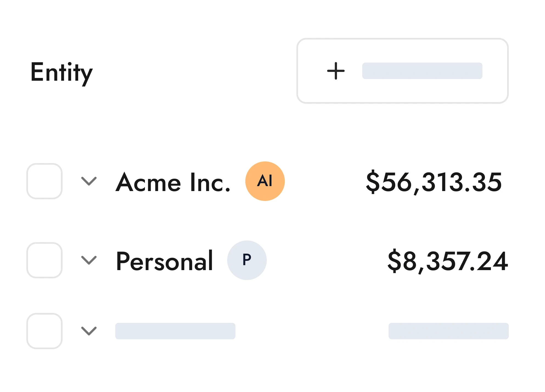Click the P circle next to Personal

247,260
